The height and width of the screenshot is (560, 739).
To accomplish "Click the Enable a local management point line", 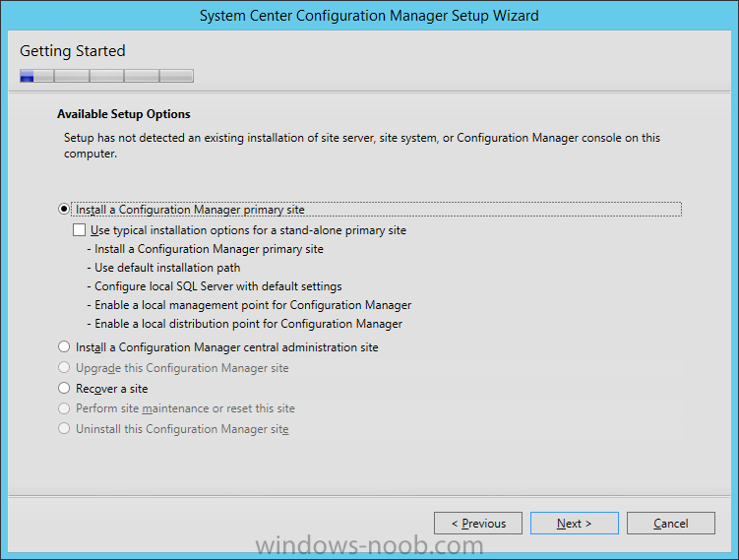I will (x=249, y=305).
